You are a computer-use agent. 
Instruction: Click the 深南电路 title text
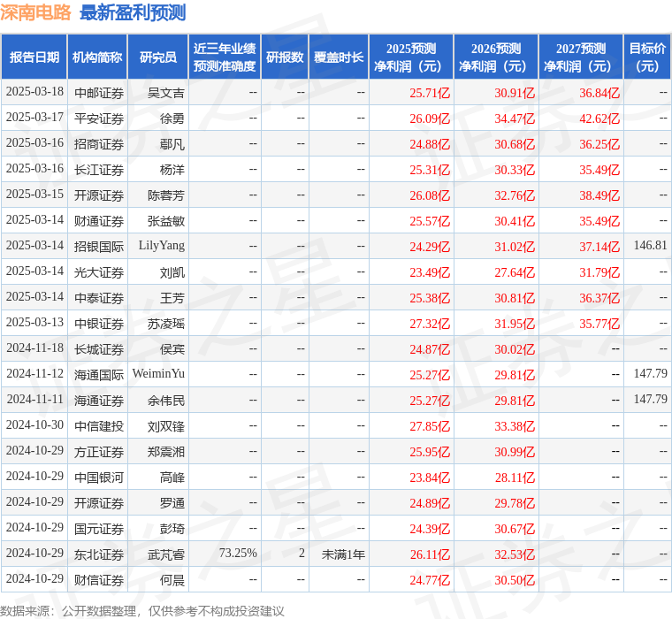[x=35, y=12]
